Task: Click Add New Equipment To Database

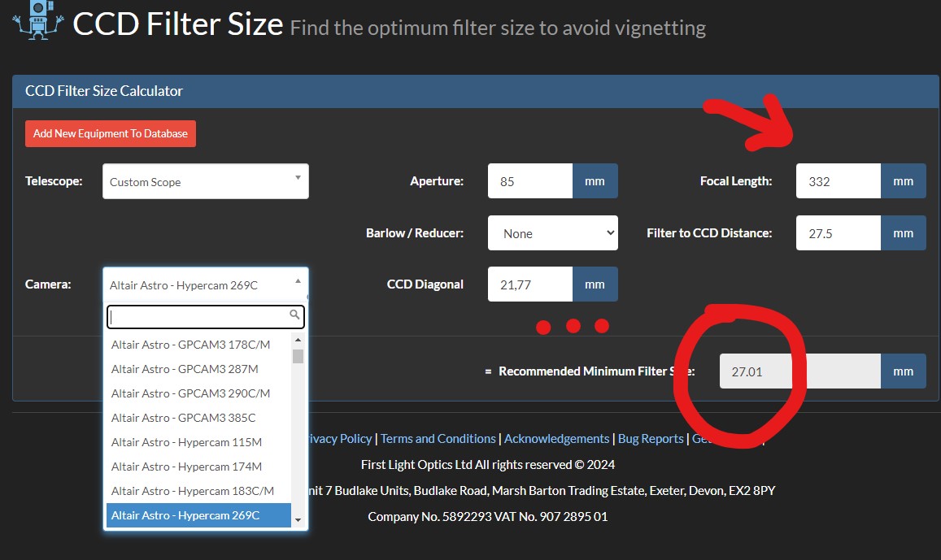Action: coord(111,134)
